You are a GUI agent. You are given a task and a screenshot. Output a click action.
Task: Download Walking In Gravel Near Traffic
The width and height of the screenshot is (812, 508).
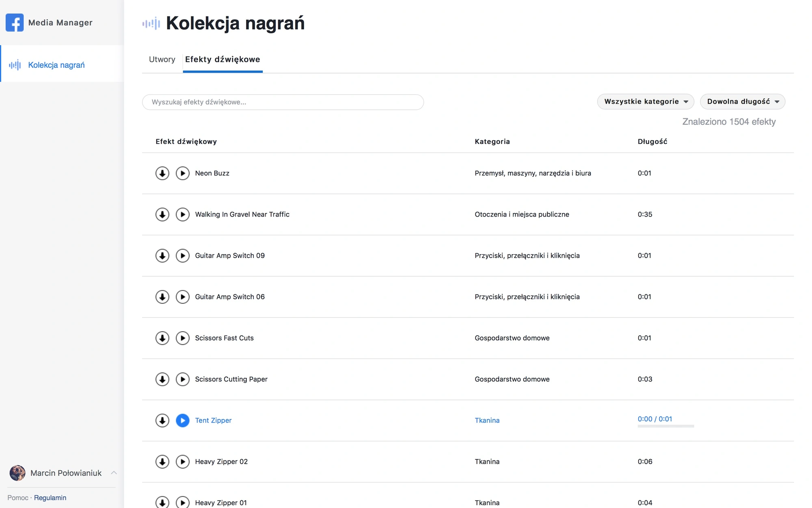[x=162, y=214]
